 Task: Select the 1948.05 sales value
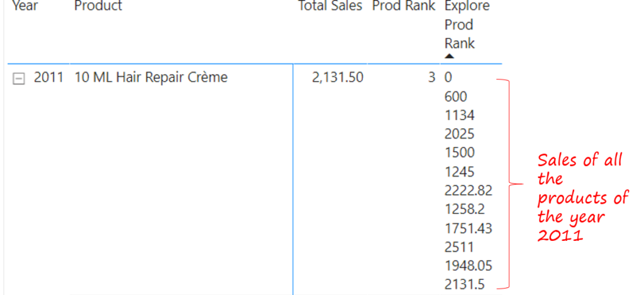[x=468, y=265]
